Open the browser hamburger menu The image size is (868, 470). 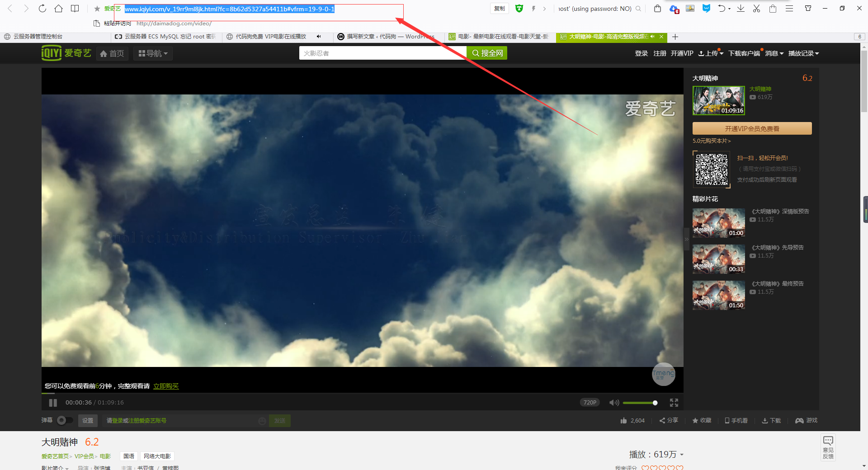[789, 9]
